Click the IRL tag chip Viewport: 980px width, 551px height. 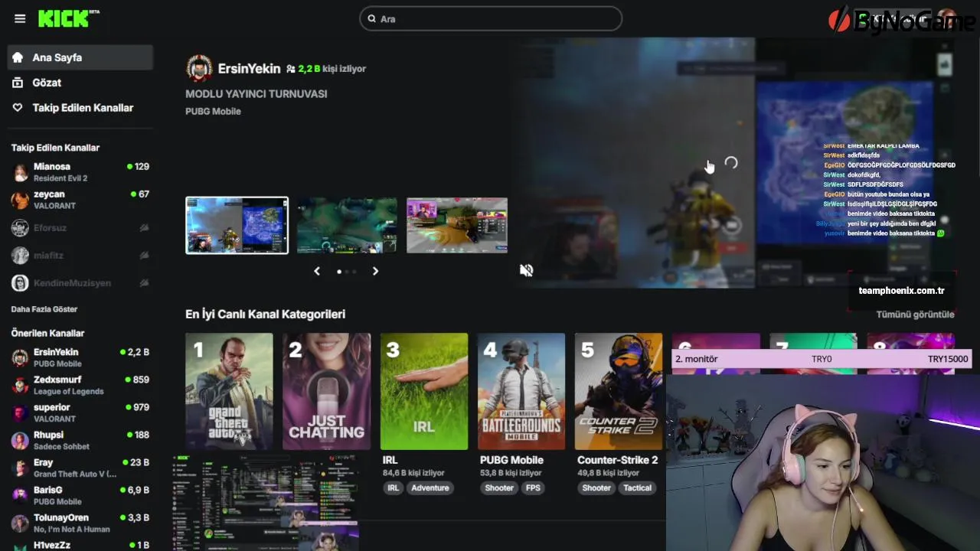(393, 487)
